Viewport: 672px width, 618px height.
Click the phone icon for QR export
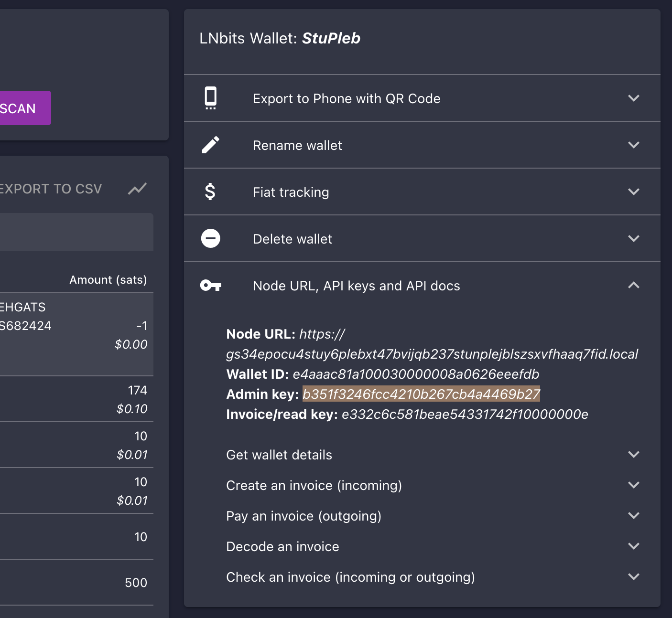pyautogui.click(x=210, y=98)
